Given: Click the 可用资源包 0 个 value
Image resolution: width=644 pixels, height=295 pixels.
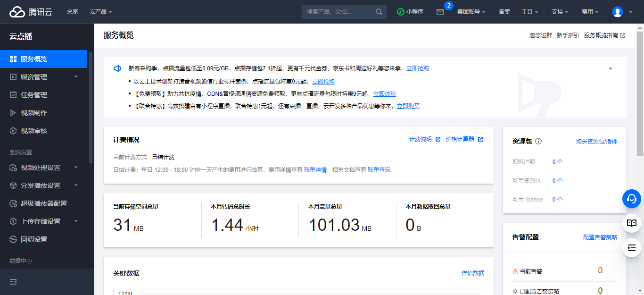Looking at the screenshot, I should (x=558, y=181).
